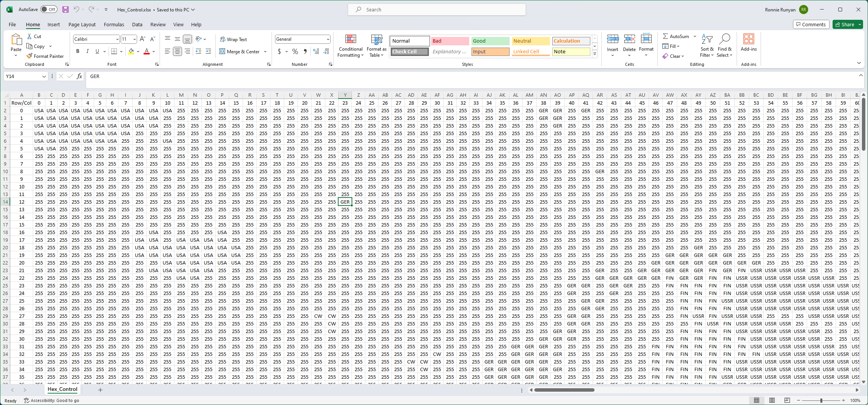This screenshot has width=868, height=405.
Task: Open Add-ins from the ribbon
Action: pyautogui.click(x=749, y=43)
